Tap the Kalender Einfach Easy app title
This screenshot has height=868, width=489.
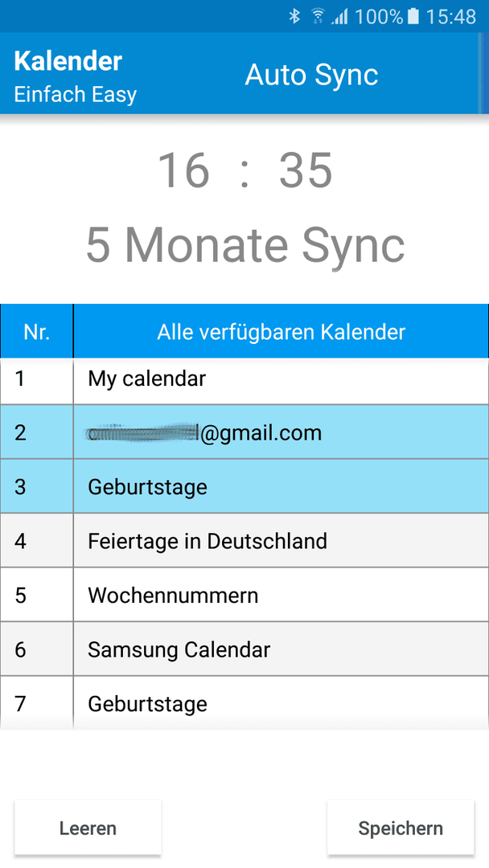click(x=76, y=76)
